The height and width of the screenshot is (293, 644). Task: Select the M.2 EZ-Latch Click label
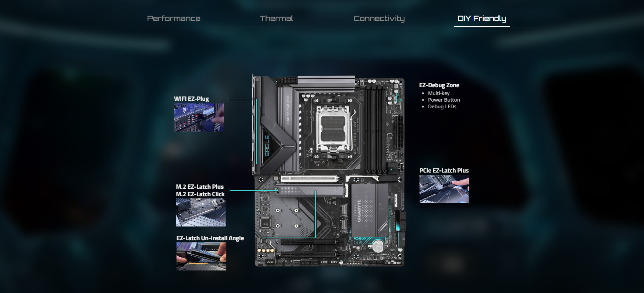click(x=200, y=194)
